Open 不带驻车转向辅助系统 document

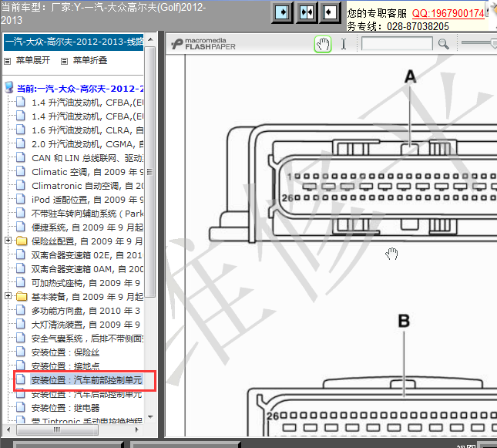click(88, 214)
